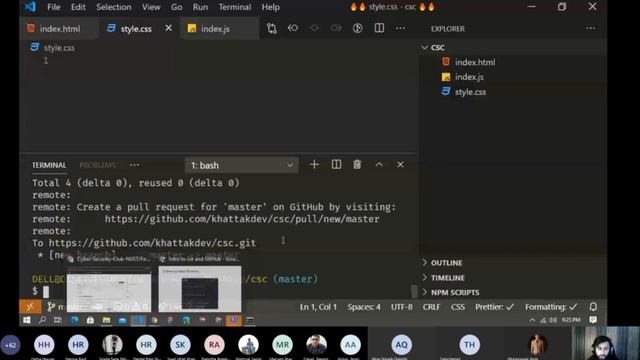Open the View menu
The height and width of the screenshot is (360, 640).
click(151, 7)
